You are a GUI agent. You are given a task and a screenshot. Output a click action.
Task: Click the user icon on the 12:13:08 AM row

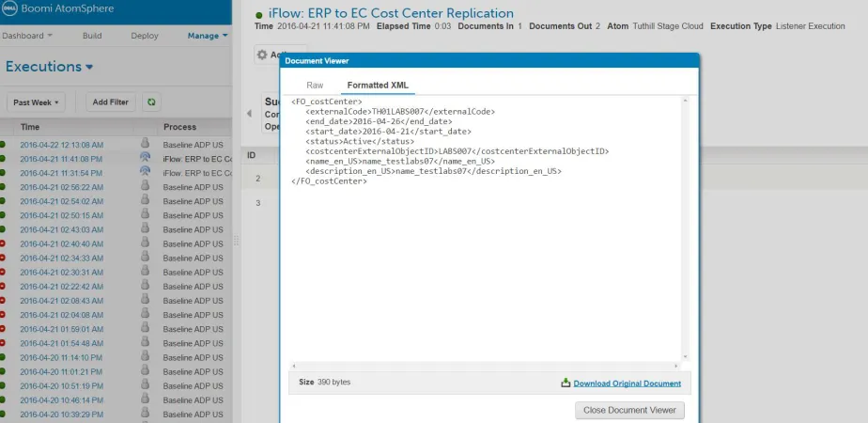[x=145, y=144]
